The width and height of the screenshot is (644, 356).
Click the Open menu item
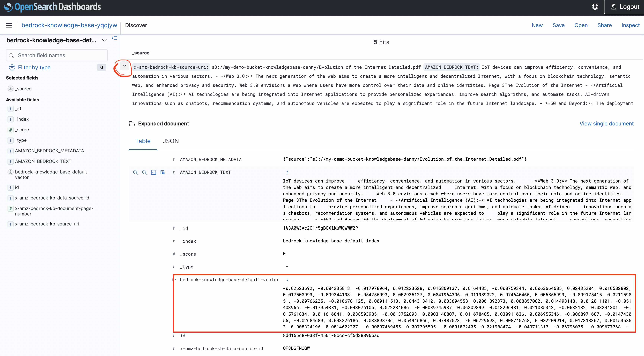[x=581, y=25]
